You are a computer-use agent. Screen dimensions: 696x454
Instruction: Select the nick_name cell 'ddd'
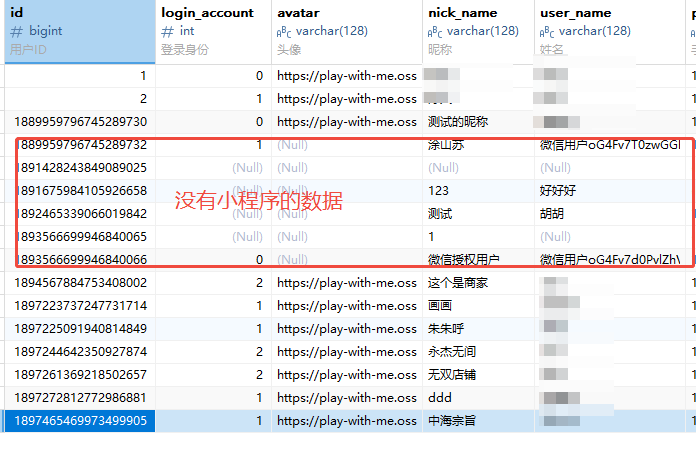point(440,398)
